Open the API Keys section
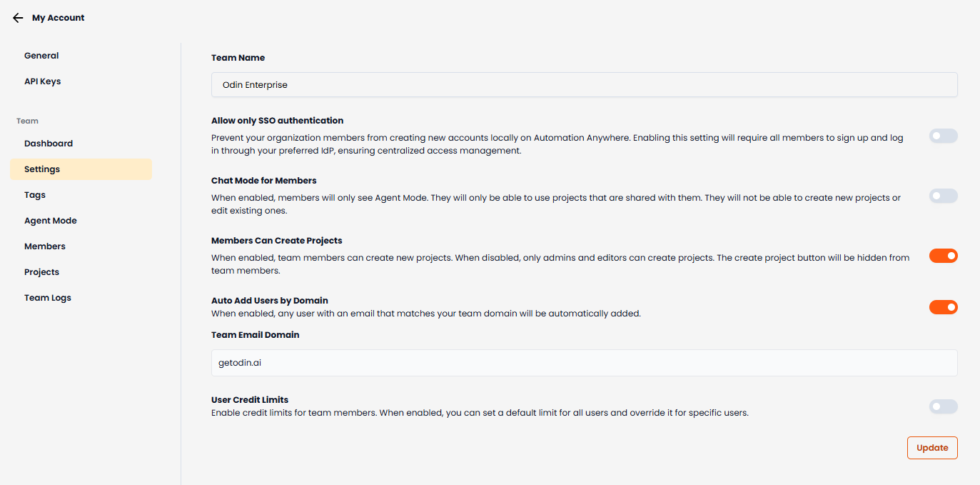 point(42,81)
